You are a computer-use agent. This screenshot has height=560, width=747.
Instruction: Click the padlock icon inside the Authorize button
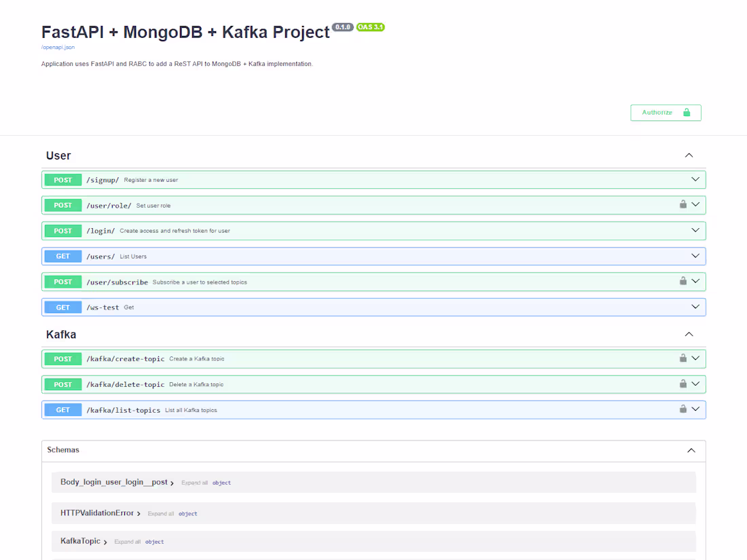(x=686, y=113)
